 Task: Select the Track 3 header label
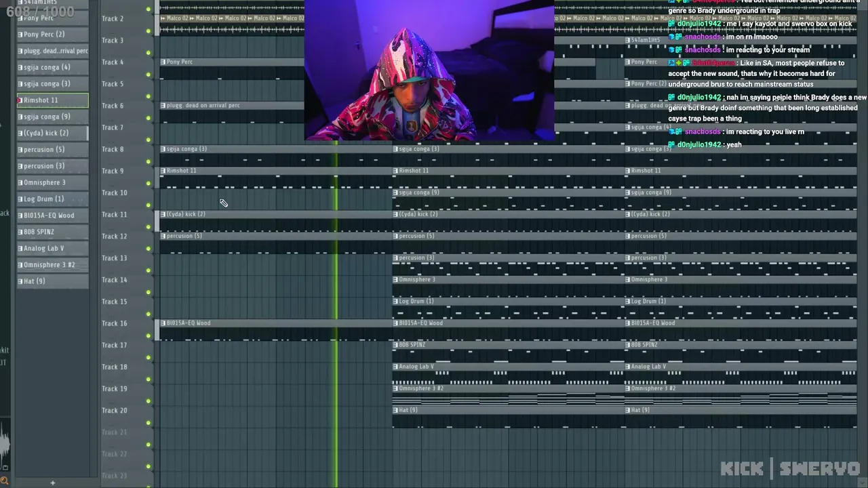(113, 41)
